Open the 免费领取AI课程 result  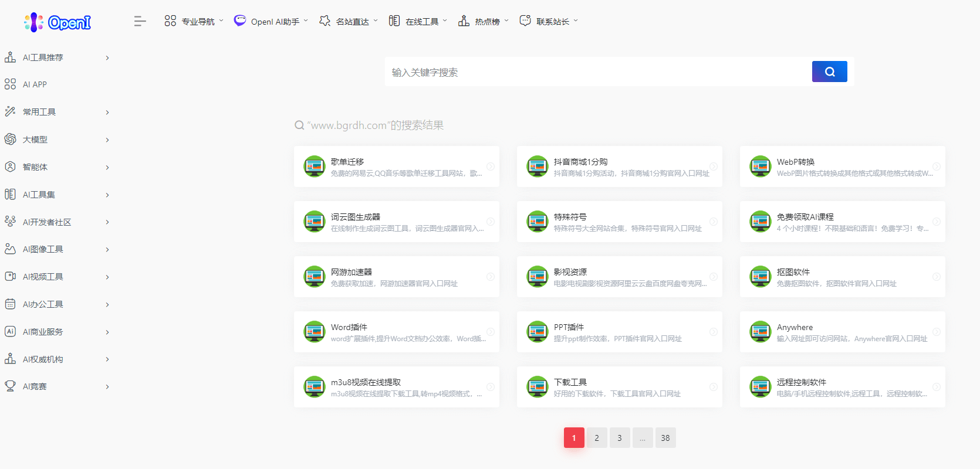tap(843, 222)
